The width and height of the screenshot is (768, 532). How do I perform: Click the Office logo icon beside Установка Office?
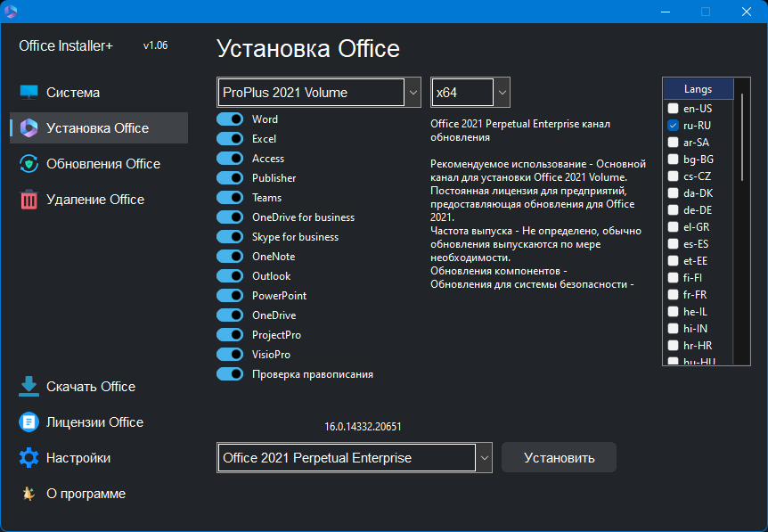pyautogui.click(x=29, y=128)
